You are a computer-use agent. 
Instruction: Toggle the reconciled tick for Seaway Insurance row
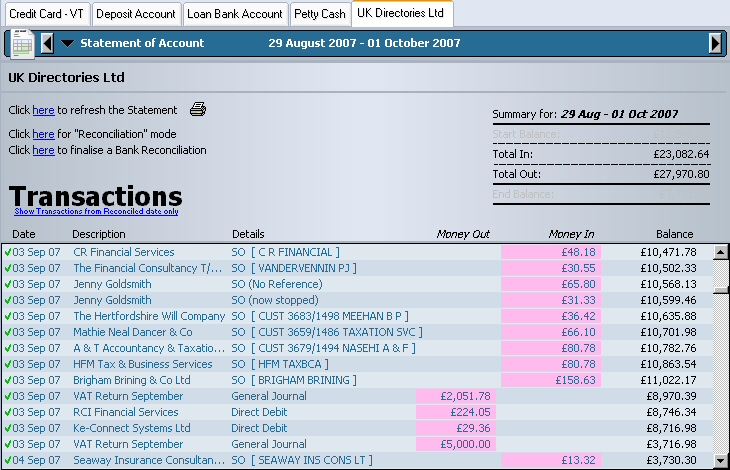(7, 460)
